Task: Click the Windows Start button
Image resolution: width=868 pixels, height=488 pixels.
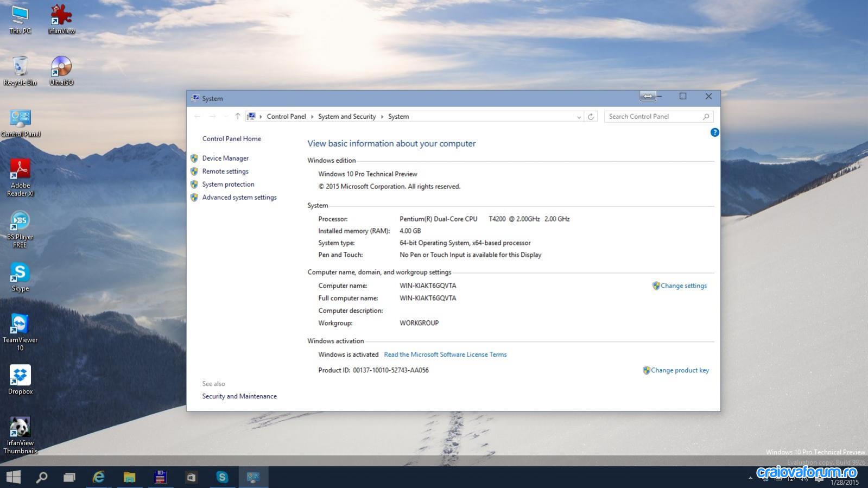Action: click(x=14, y=477)
